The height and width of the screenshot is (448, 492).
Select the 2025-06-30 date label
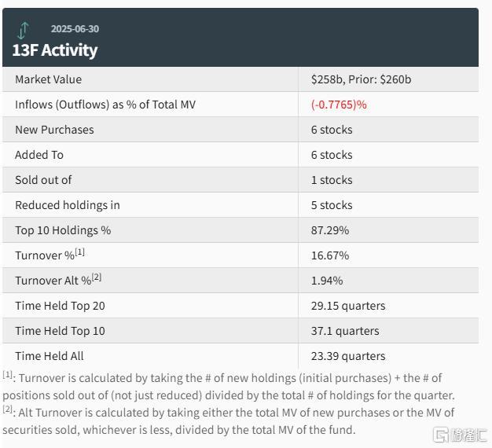[x=75, y=29]
